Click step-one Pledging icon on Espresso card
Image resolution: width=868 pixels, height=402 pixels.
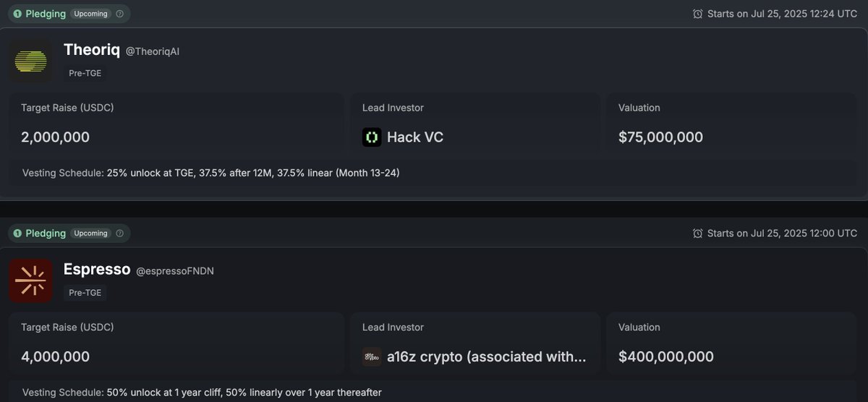coord(17,234)
